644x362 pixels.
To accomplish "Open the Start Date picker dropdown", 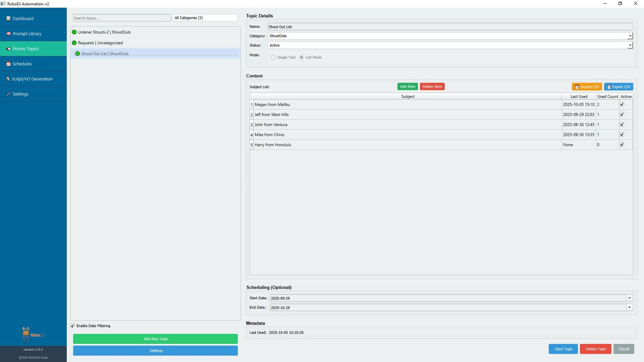I will pos(629,298).
